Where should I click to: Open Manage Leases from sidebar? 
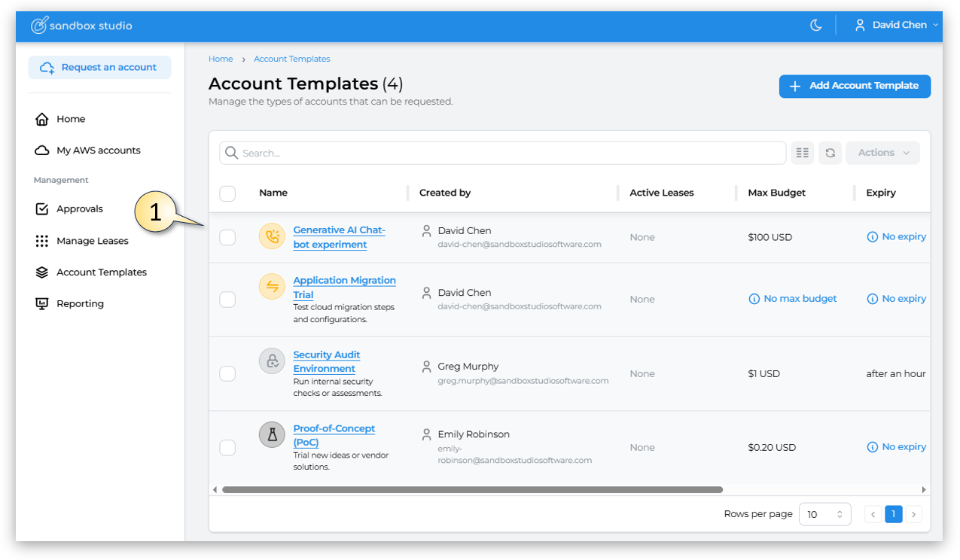pyautogui.click(x=92, y=241)
